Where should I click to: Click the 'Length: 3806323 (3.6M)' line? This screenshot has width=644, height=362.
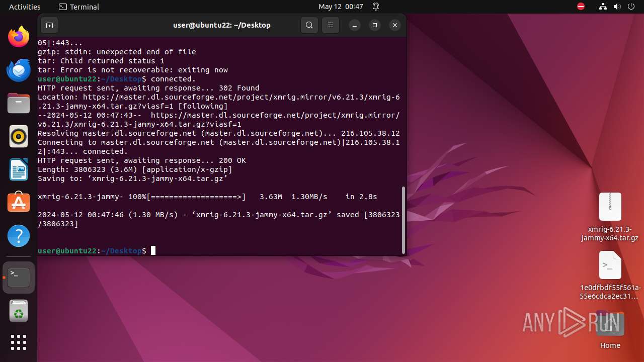point(135,169)
